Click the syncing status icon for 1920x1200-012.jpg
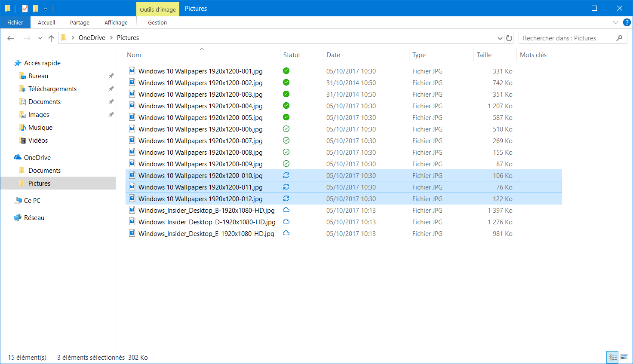 point(286,199)
